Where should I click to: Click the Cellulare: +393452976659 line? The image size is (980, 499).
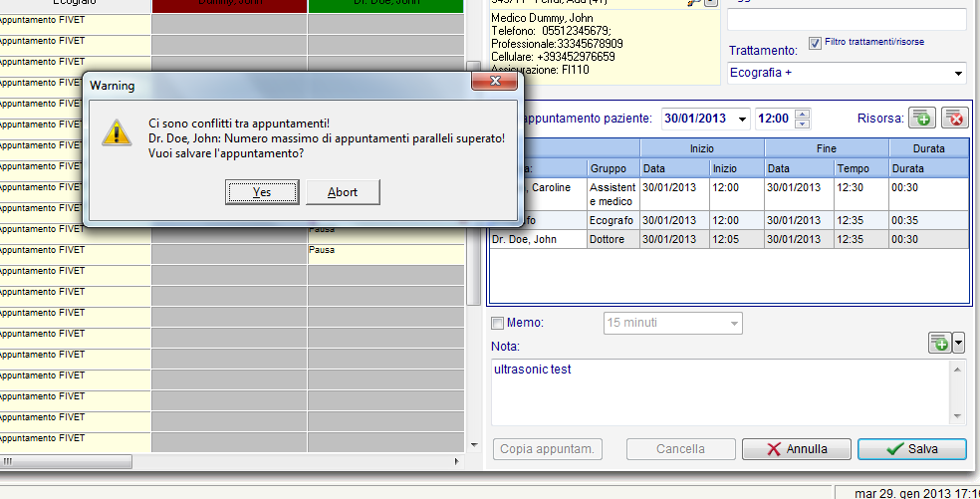(553, 57)
